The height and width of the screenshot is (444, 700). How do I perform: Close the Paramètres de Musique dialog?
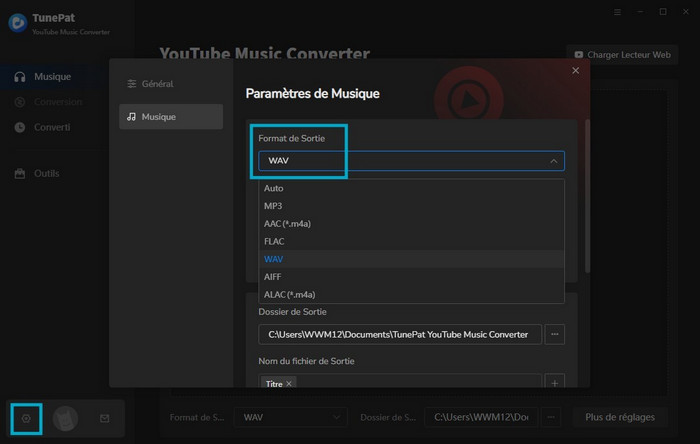575,71
